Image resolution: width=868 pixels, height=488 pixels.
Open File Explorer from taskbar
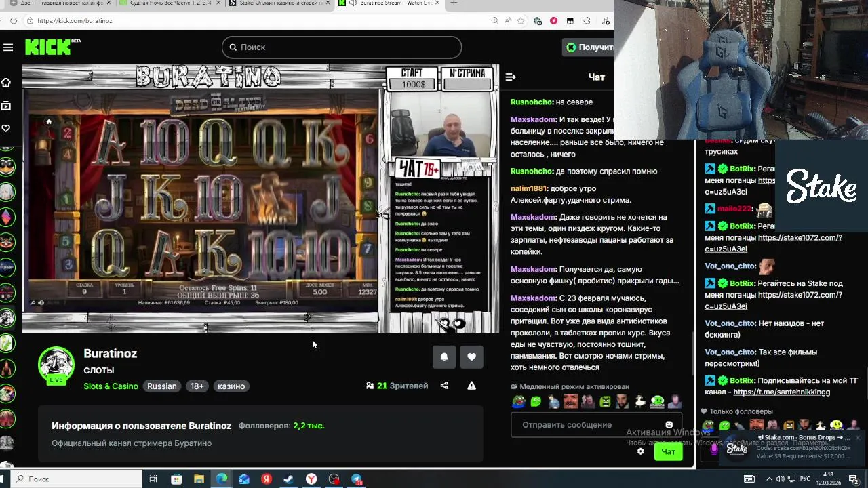point(199,479)
